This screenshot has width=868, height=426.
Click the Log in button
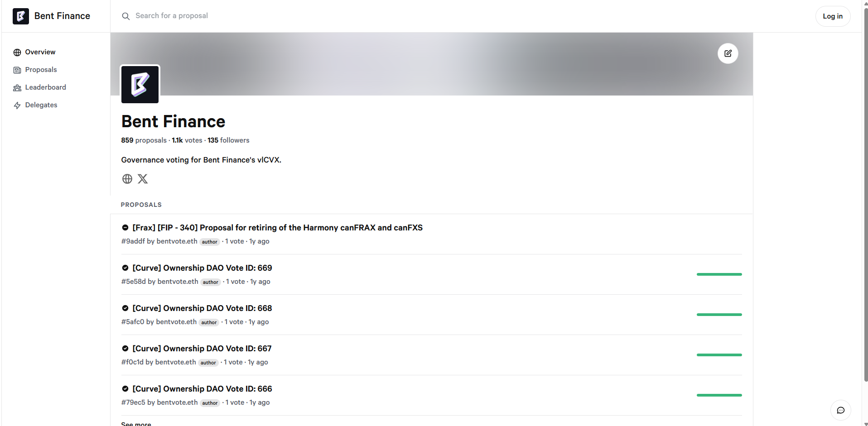pyautogui.click(x=833, y=16)
